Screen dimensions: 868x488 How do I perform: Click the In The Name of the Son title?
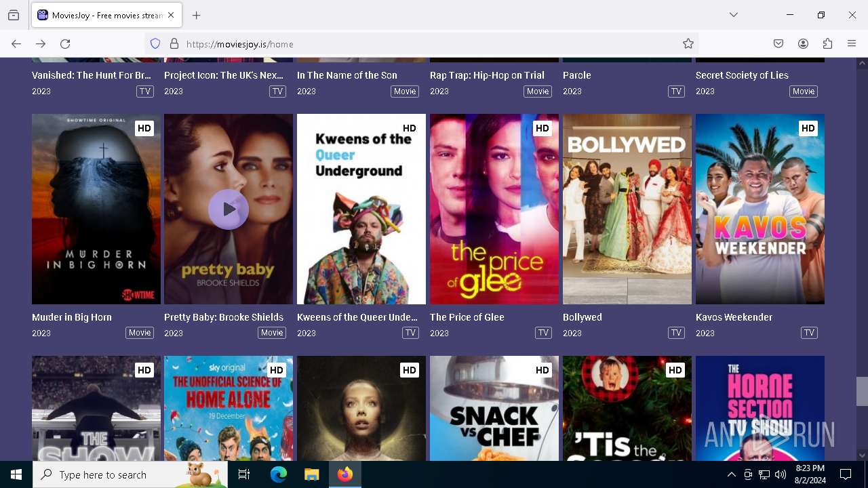click(x=347, y=75)
